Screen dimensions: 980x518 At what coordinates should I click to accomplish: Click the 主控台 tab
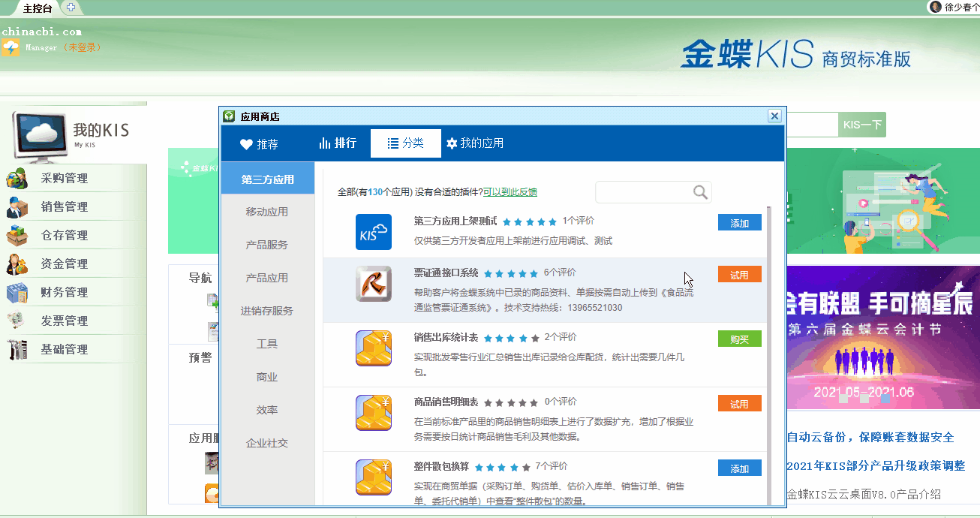38,8
